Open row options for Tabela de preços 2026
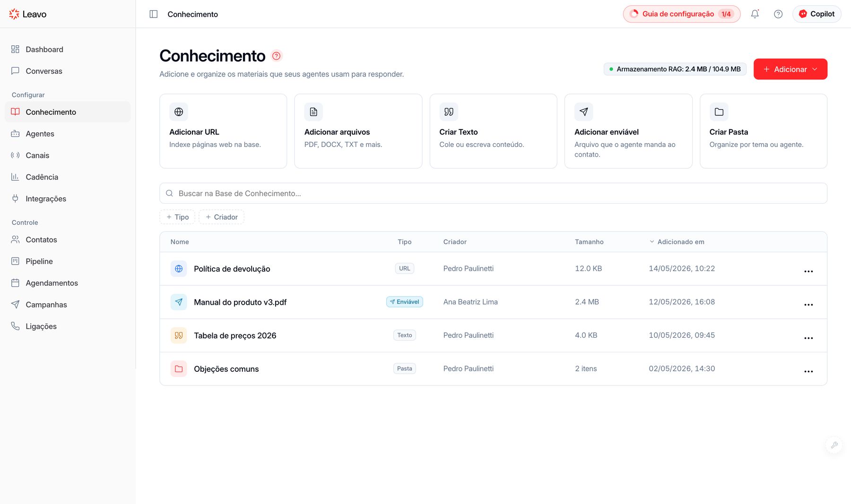 [808, 338]
